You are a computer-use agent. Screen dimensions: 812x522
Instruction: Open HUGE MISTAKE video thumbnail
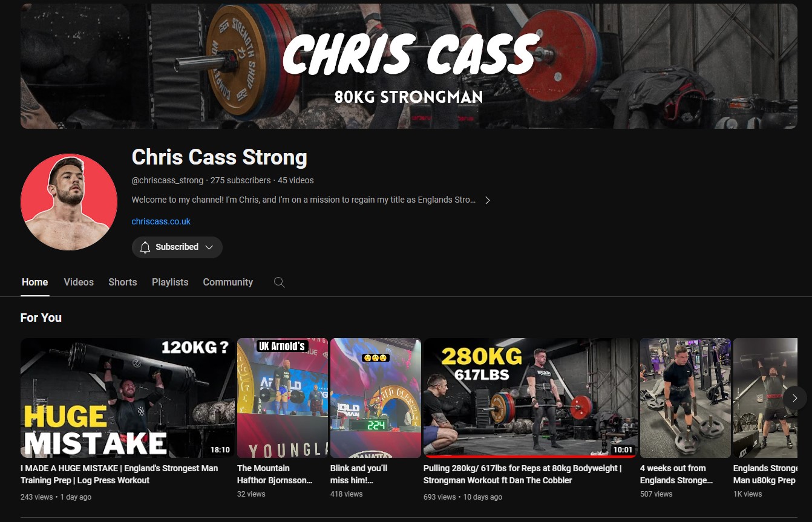pyautogui.click(x=128, y=397)
